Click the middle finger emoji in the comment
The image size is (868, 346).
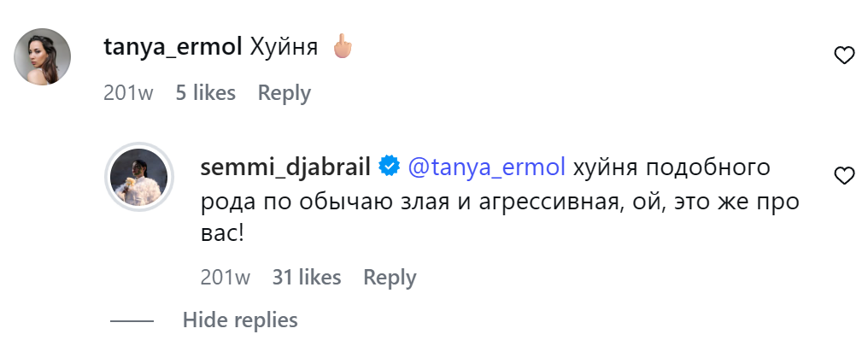(x=342, y=47)
